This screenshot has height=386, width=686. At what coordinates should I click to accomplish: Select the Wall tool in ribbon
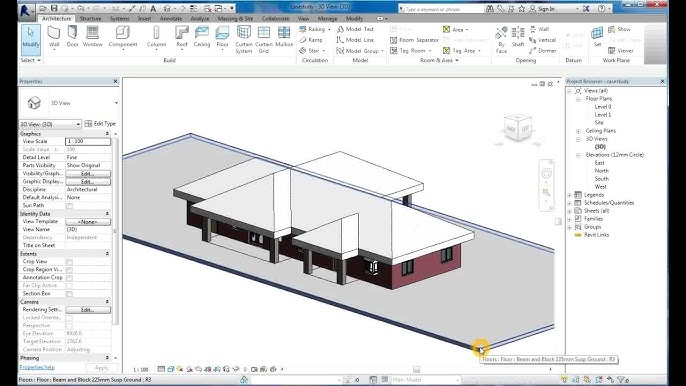point(54,37)
